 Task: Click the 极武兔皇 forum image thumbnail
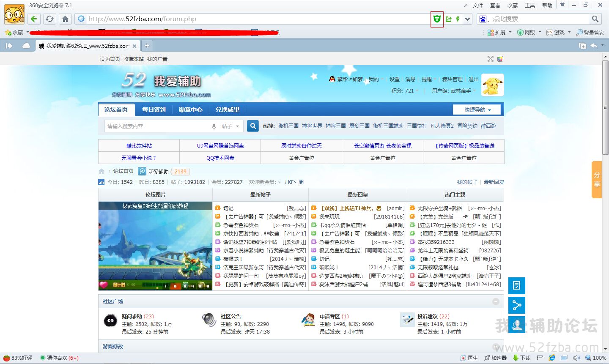(x=155, y=246)
